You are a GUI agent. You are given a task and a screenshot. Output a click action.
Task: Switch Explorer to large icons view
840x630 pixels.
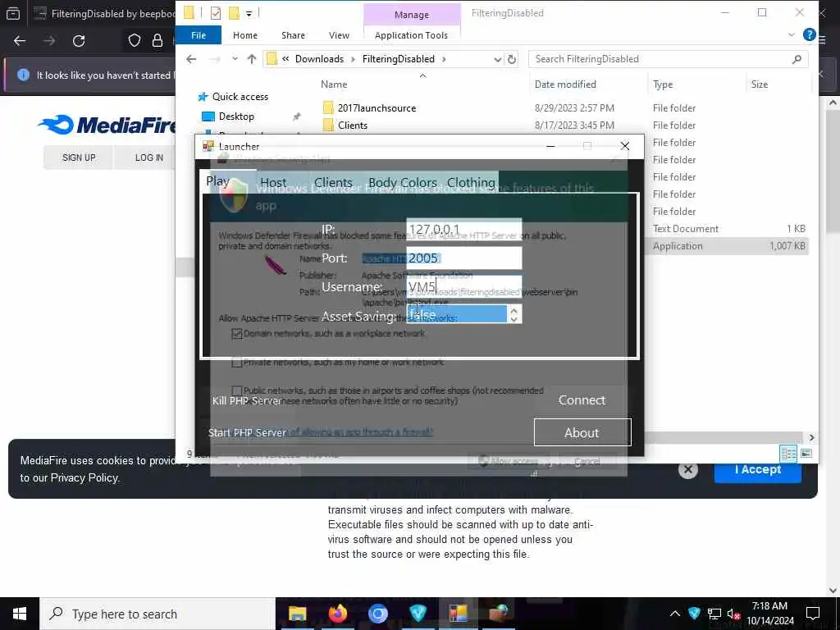806,453
